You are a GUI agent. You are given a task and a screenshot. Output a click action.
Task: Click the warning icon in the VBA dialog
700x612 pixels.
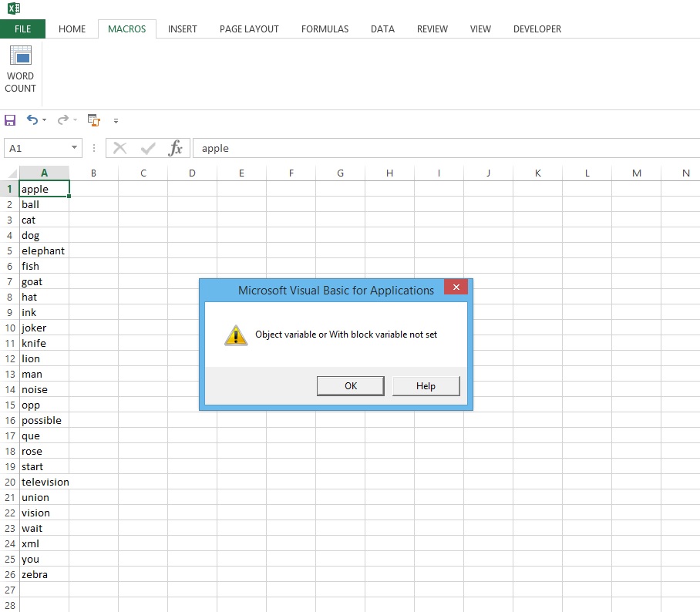coord(235,335)
